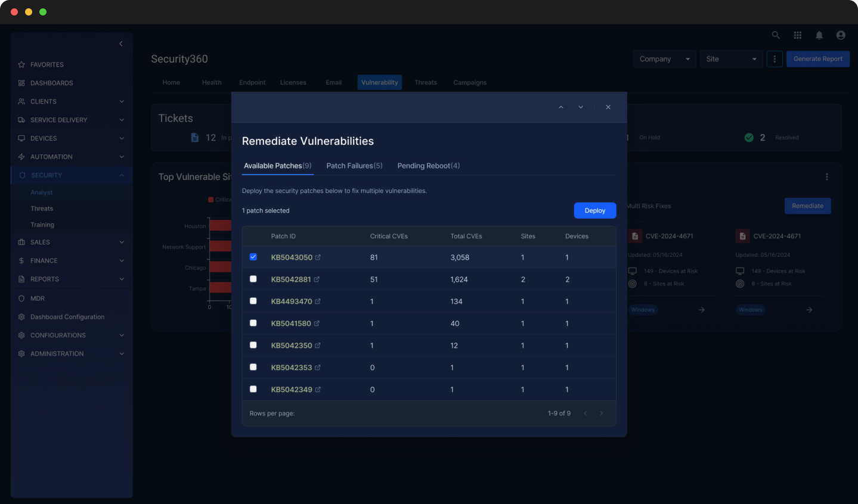This screenshot has width=858, height=504.
Task: View notifications via the bell icon
Action: pos(819,35)
